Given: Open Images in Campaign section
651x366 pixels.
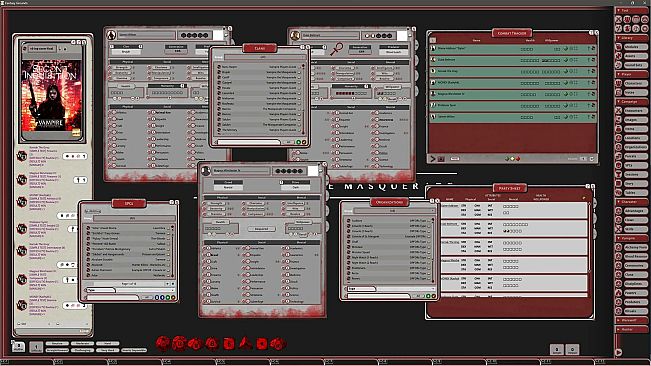Looking at the screenshot, I should [x=636, y=120].
